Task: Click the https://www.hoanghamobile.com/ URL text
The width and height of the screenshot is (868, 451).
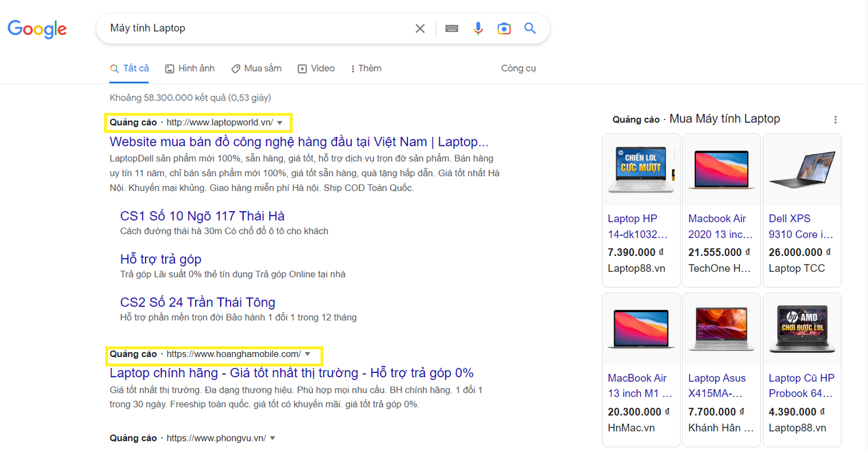Action: click(x=234, y=354)
